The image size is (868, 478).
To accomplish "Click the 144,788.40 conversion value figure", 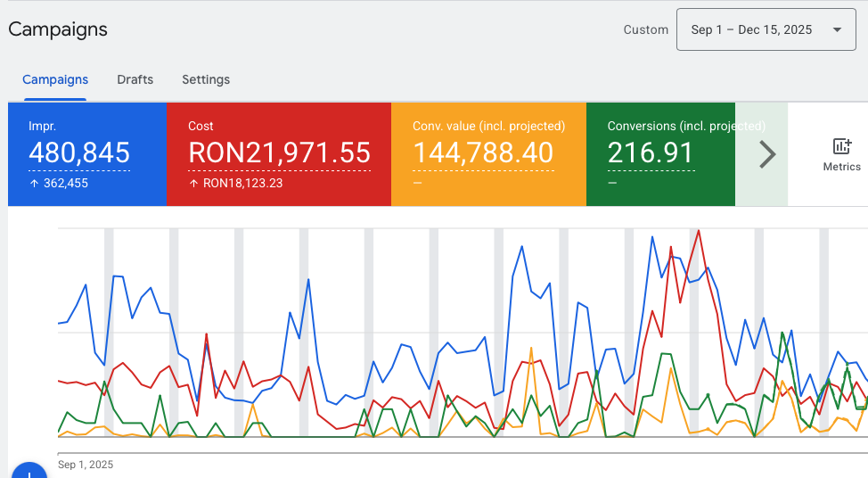I will (x=483, y=152).
